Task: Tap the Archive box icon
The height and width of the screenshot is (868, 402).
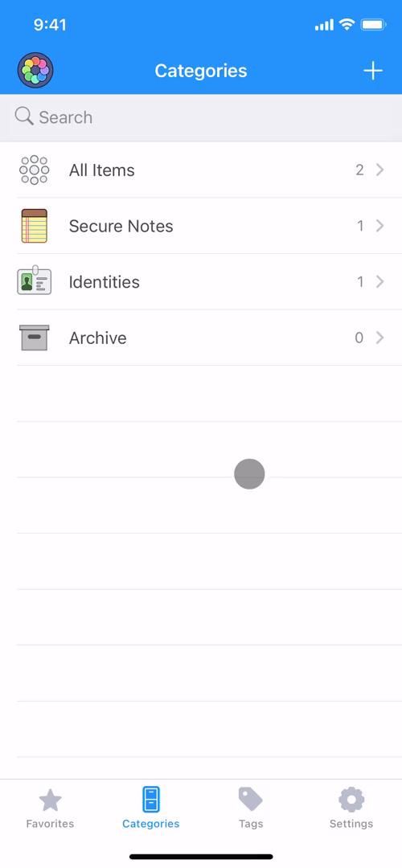Action: click(35, 338)
